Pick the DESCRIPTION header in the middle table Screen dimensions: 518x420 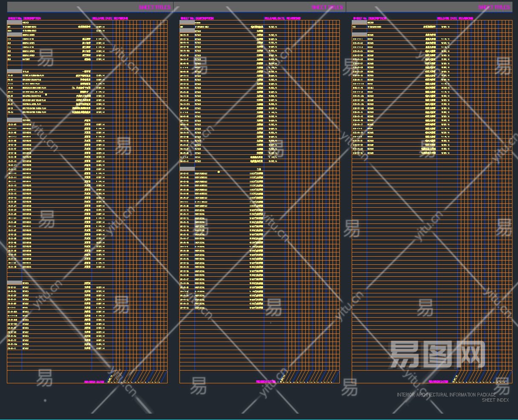pyautogui.click(x=205, y=18)
